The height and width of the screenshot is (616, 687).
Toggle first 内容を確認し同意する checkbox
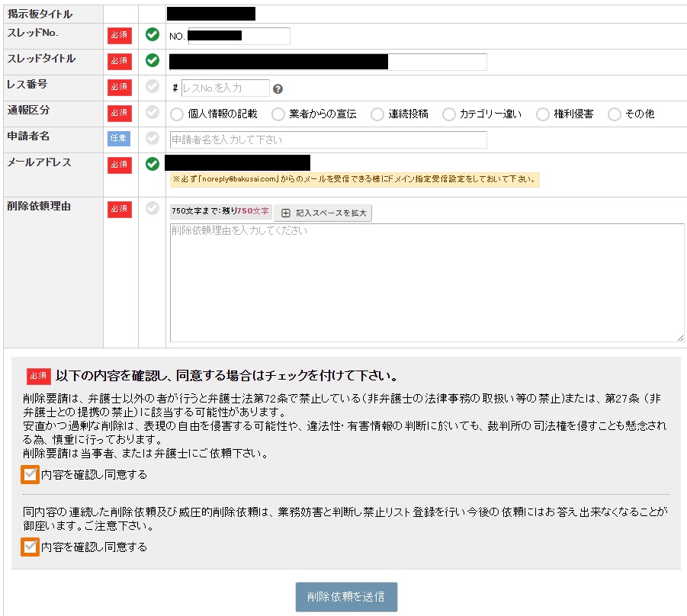(30, 474)
